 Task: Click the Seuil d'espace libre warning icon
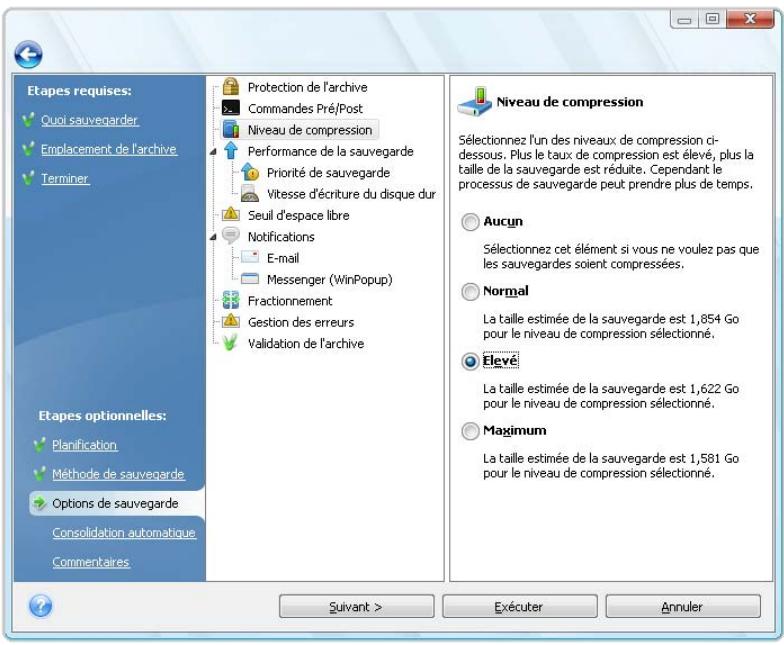[230, 214]
